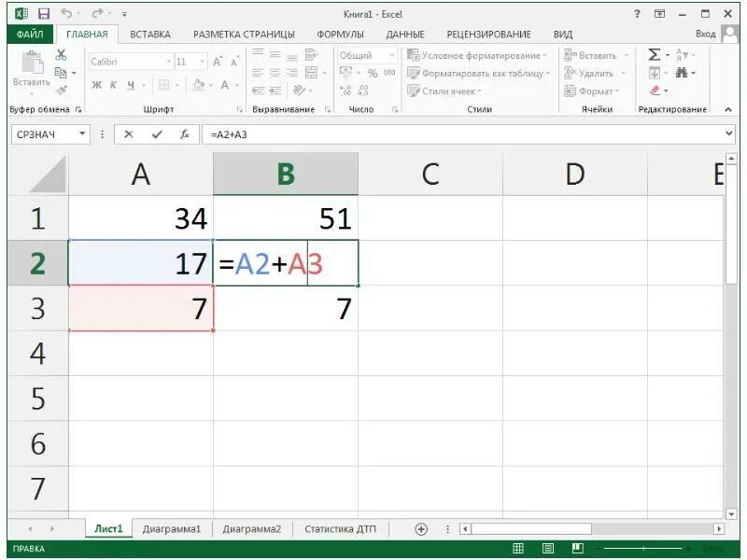Click the percent style icon

[373, 73]
